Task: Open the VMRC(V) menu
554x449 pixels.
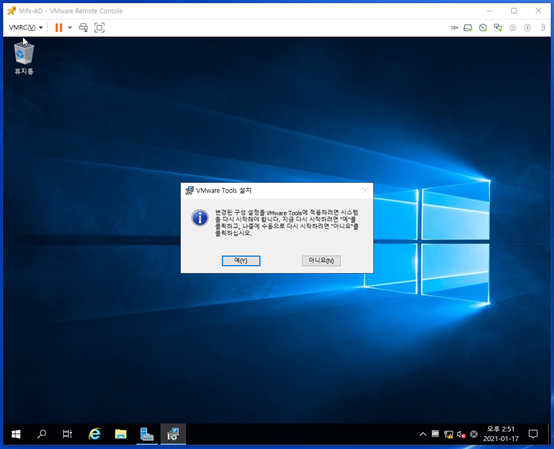Action: click(x=26, y=28)
